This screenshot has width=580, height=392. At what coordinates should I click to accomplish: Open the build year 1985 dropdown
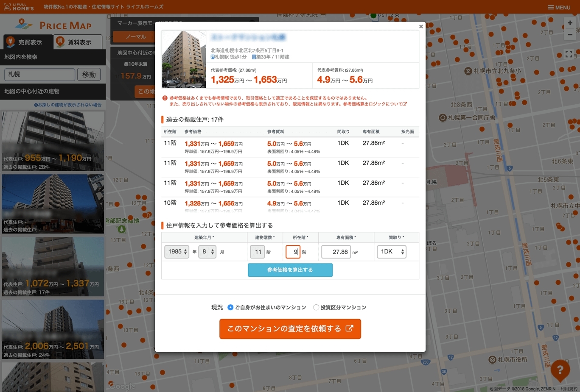(177, 252)
